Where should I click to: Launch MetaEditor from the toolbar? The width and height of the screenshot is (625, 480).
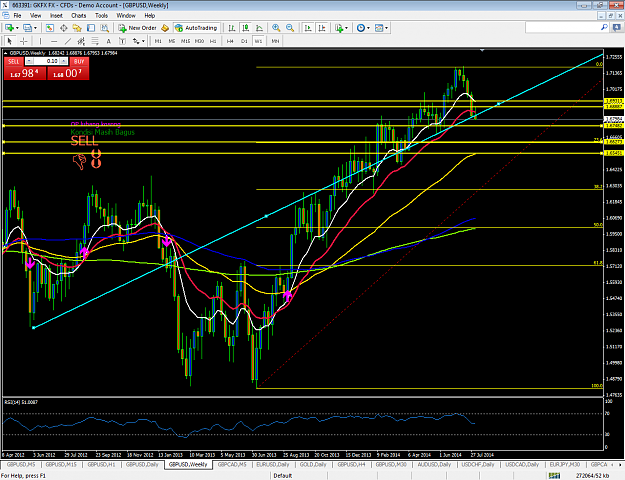(x=165, y=28)
